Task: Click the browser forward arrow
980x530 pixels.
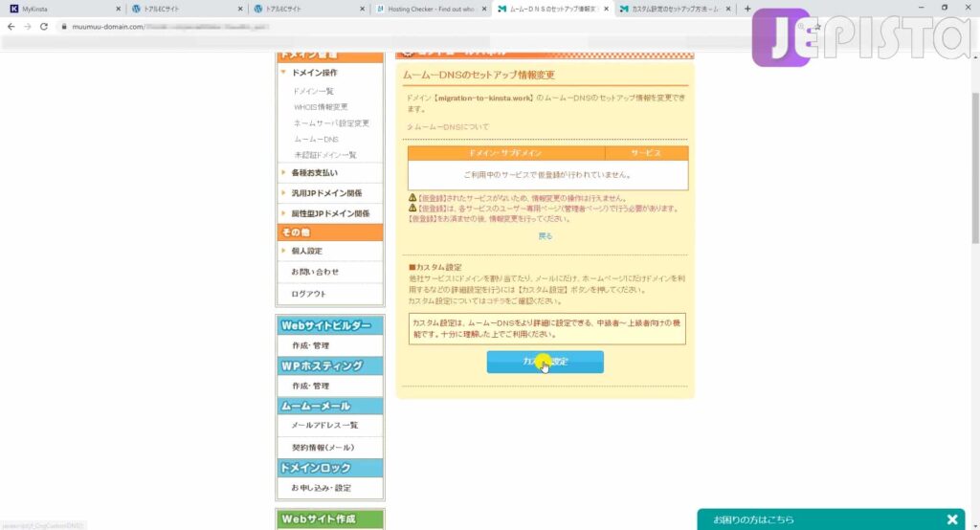Action: point(28,27)
